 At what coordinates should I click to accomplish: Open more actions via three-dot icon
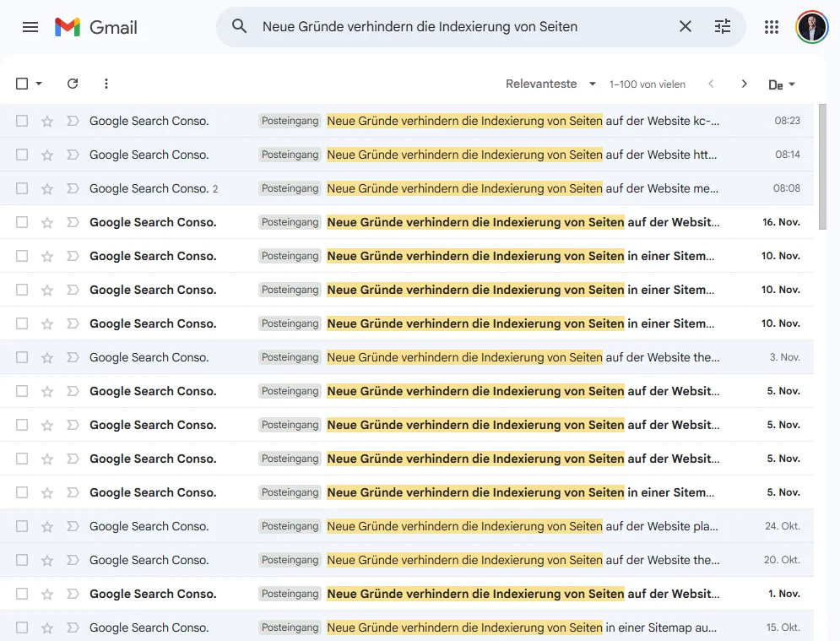pyautogui.click(x=106, y=84)
